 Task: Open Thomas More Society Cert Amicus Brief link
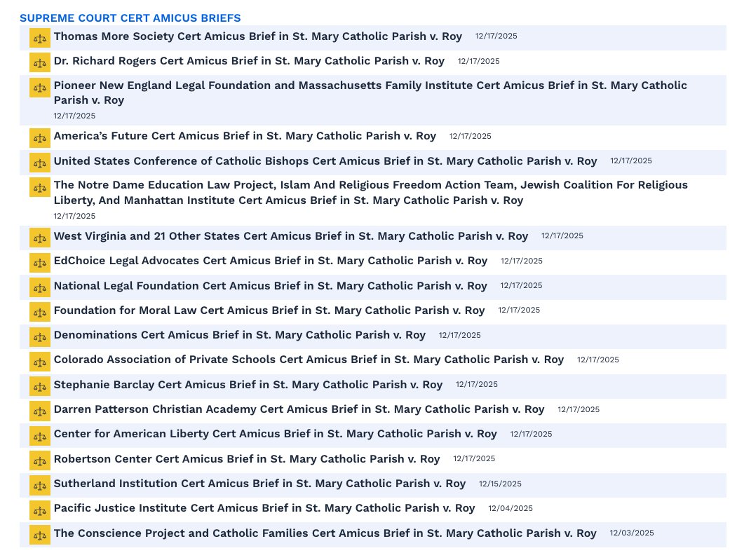pos(257,36)
